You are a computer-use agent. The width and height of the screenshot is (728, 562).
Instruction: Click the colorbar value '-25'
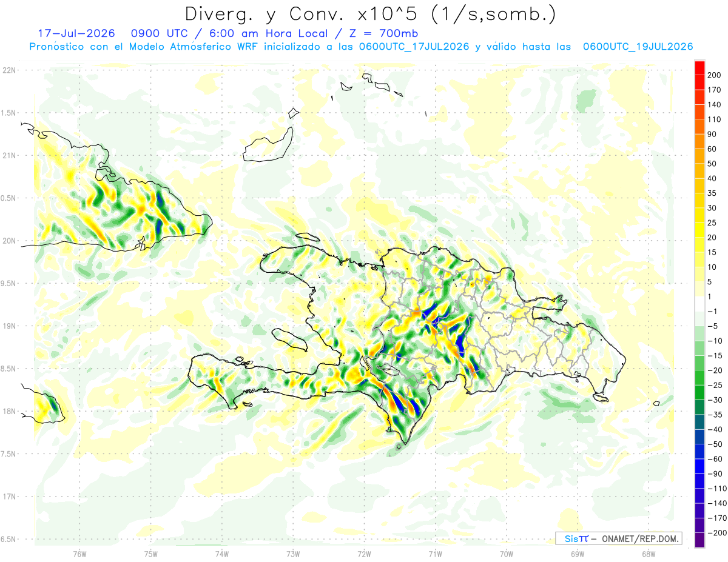[x=715, y=385]
